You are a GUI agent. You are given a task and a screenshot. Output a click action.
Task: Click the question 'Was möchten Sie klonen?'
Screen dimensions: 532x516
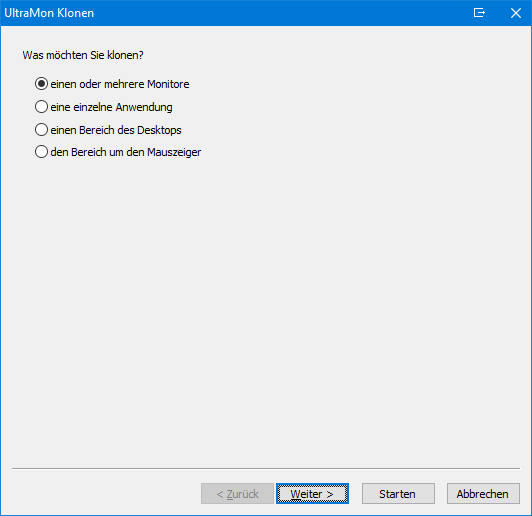pos(83,55)
